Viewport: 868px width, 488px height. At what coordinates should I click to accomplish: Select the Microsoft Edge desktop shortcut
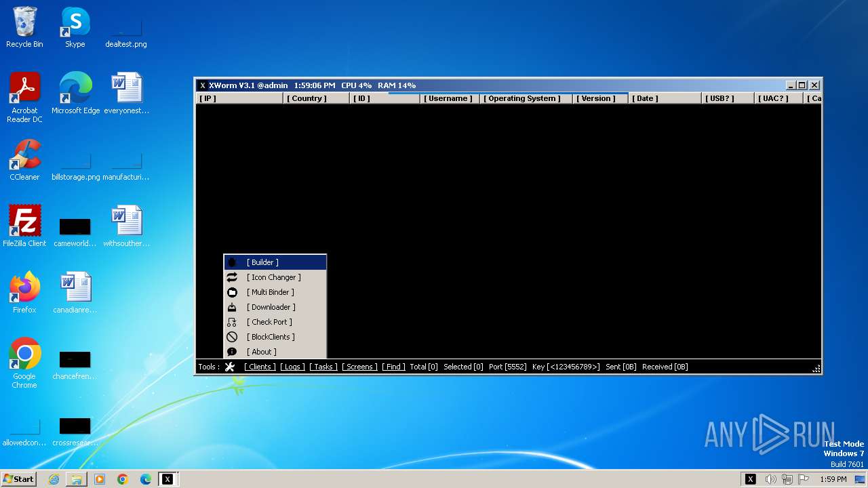pos(75,94)
